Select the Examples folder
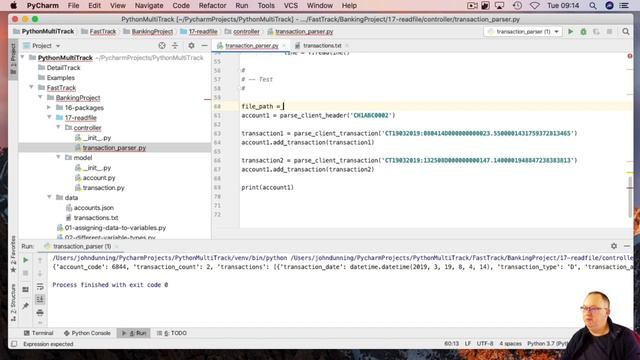Image resolution: width=640 pixels, height=360 pixels. click(60, 78)
